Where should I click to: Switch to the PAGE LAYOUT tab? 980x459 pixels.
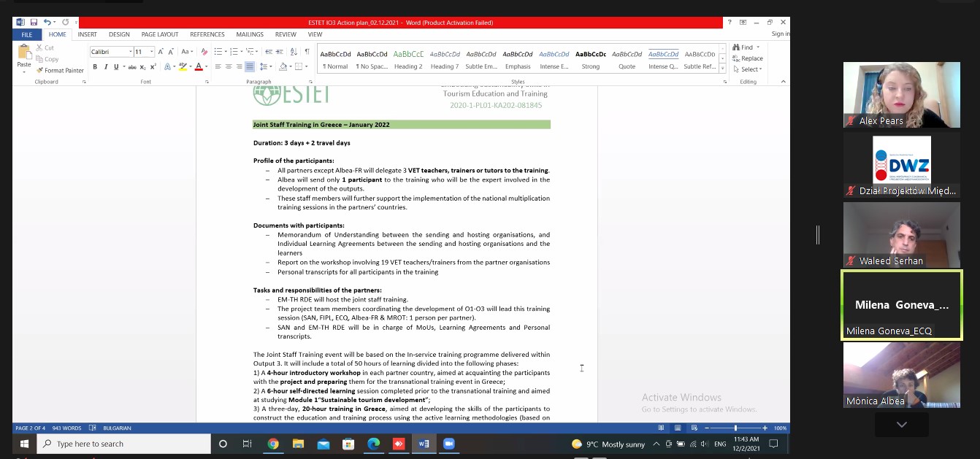[160, 34]
